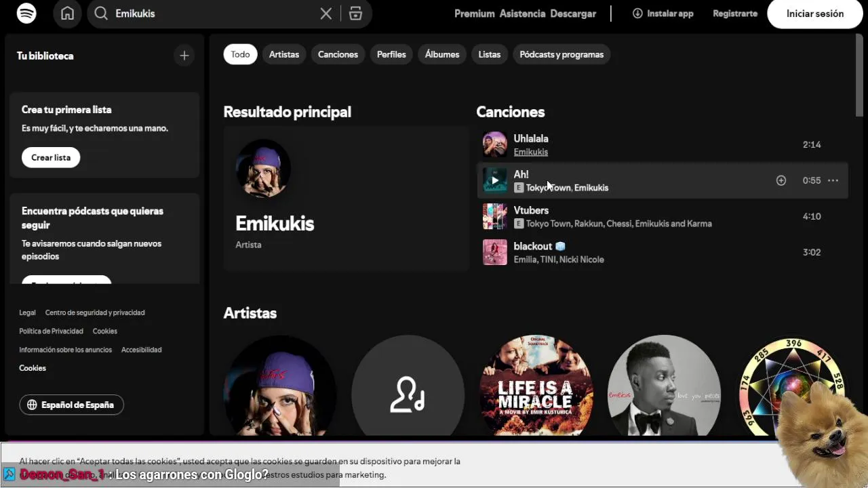Click Emikukis avatar in main result
Viewport: 868px width, 488px height.
point(263,169)
